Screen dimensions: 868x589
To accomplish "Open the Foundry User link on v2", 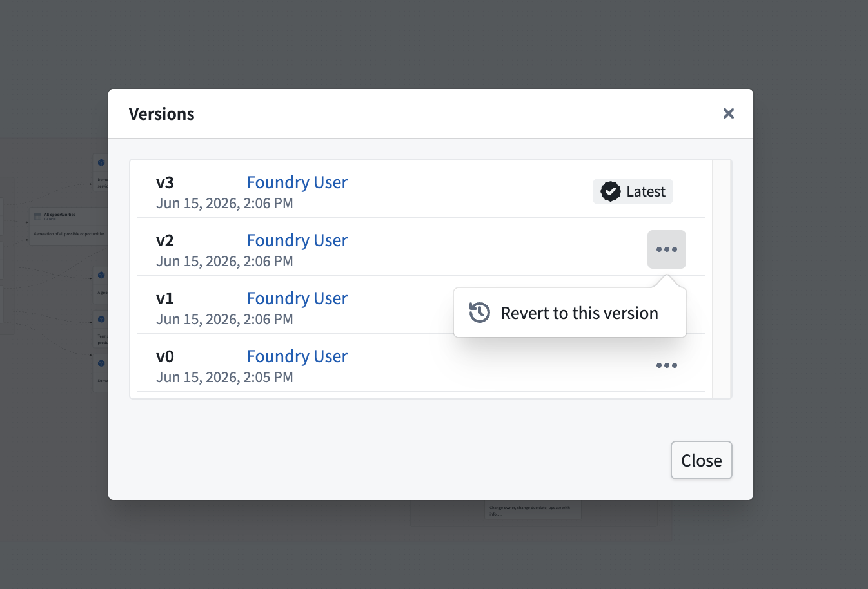I will (x=297, y=240).
